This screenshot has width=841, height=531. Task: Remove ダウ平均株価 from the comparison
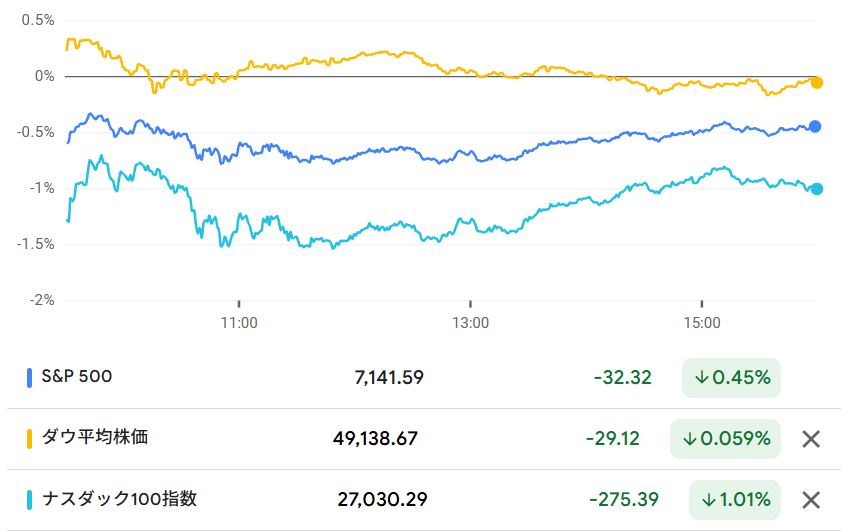(x=811, y=439)
